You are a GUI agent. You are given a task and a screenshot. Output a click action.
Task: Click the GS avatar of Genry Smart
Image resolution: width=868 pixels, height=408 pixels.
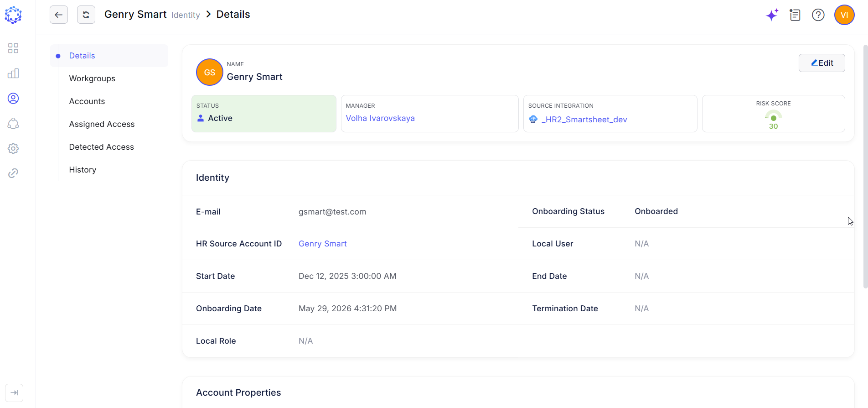click(x=210, y=72)
